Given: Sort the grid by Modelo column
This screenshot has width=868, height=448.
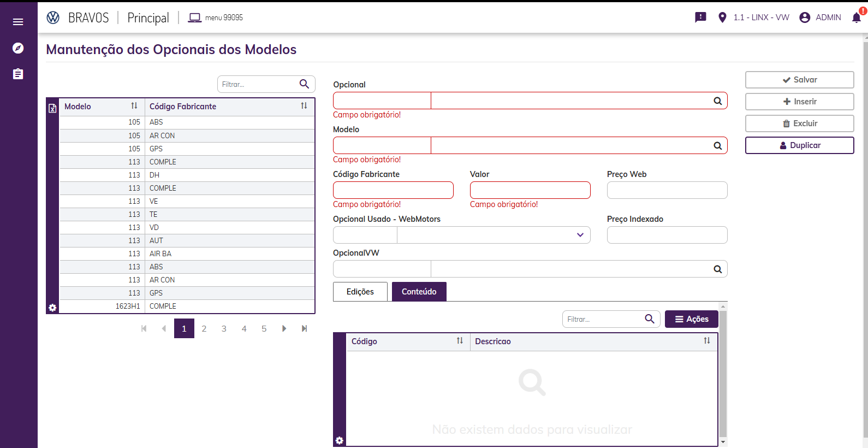Looking at the screenshot, I should (x=134, y=106).
